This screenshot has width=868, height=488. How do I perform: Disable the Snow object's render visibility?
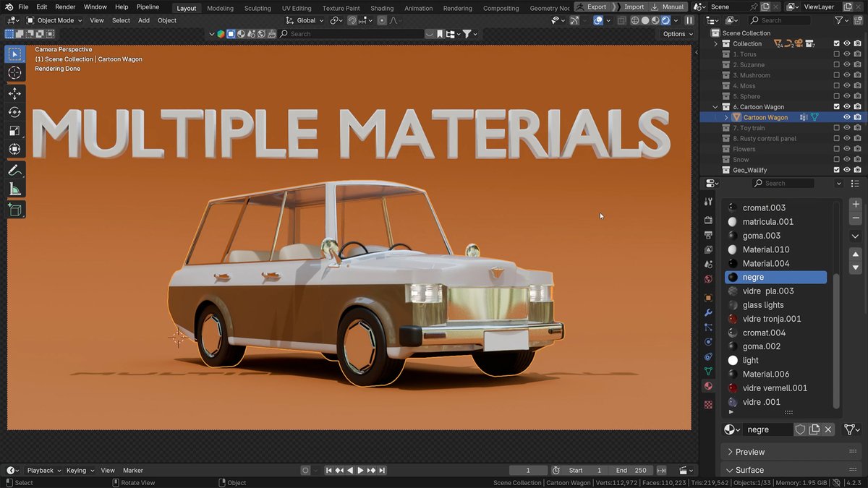[857, 159]
